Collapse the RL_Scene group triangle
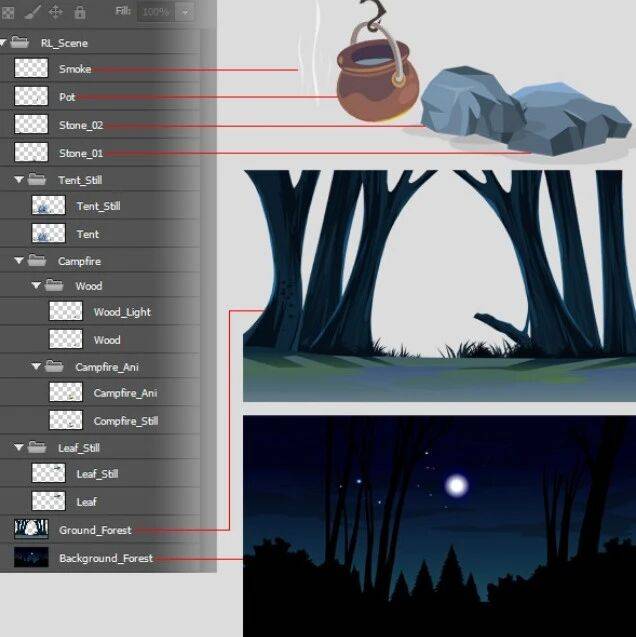636x637 pixels. coord(4,43)
